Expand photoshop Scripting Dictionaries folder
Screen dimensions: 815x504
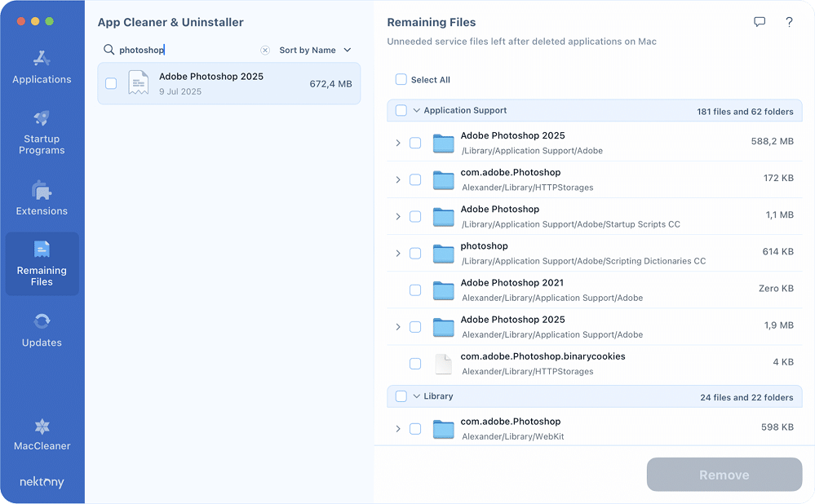(x=398, y=254)
